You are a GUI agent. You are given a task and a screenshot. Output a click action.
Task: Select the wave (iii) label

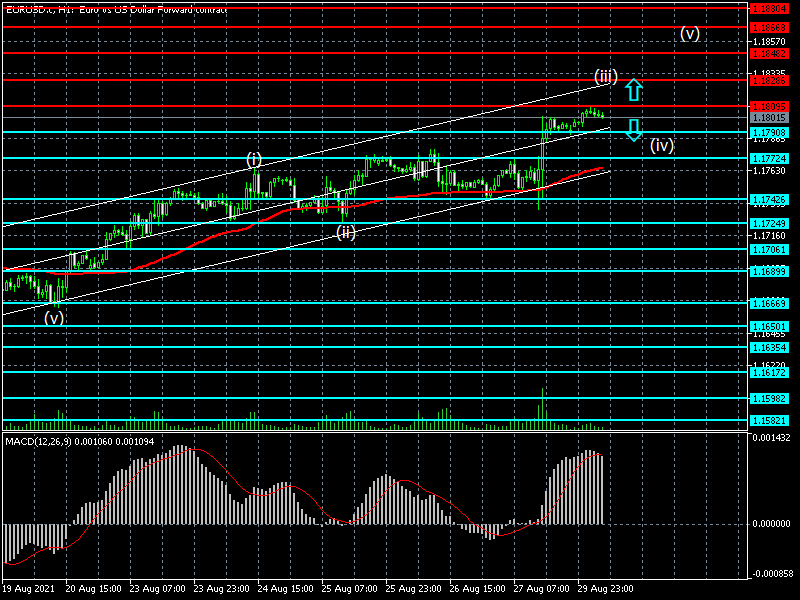point(605,76)
